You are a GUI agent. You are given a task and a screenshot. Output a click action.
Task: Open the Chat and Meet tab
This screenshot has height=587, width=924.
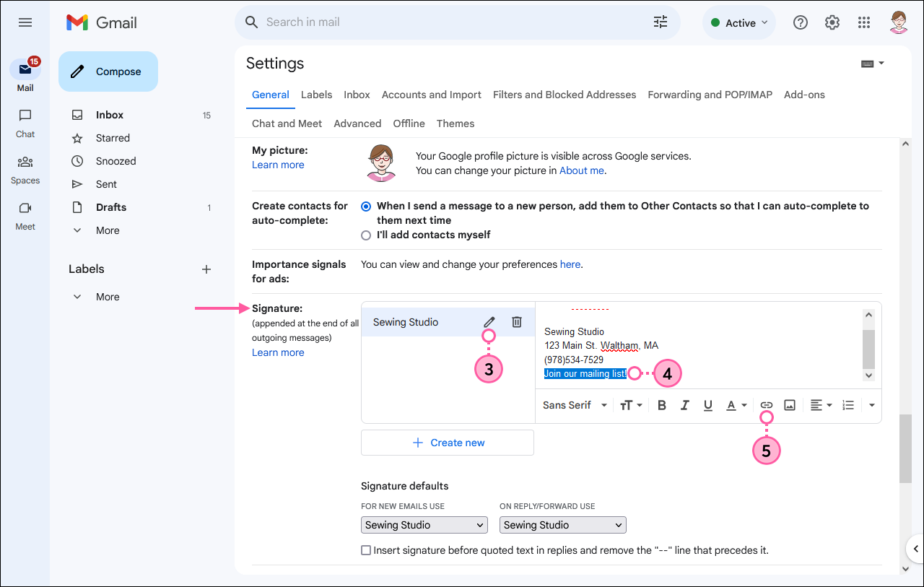(287, 124)
